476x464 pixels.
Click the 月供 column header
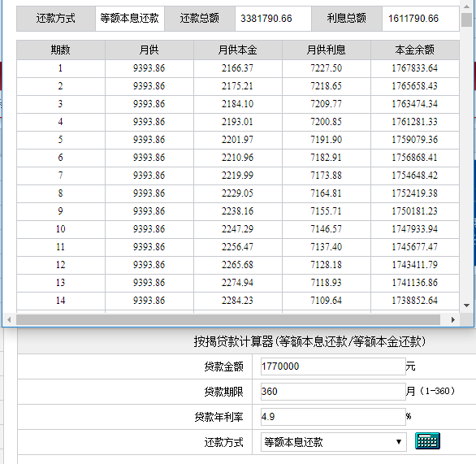[x=149, y=50]
